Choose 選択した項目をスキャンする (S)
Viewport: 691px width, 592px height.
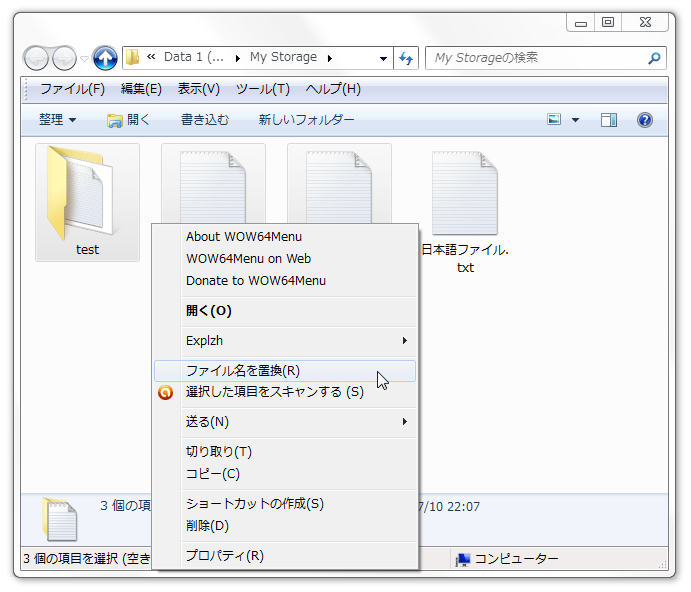286,392
